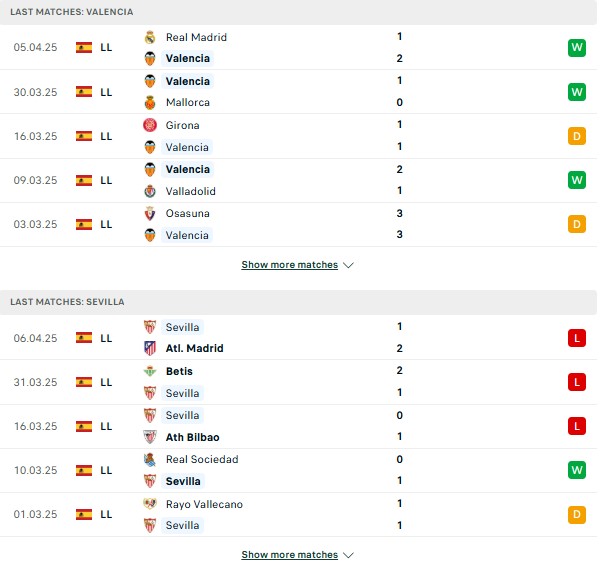
Task: Click the Atl. Madrid club crest
Action: pyautogui.click(x=150, y=348)
